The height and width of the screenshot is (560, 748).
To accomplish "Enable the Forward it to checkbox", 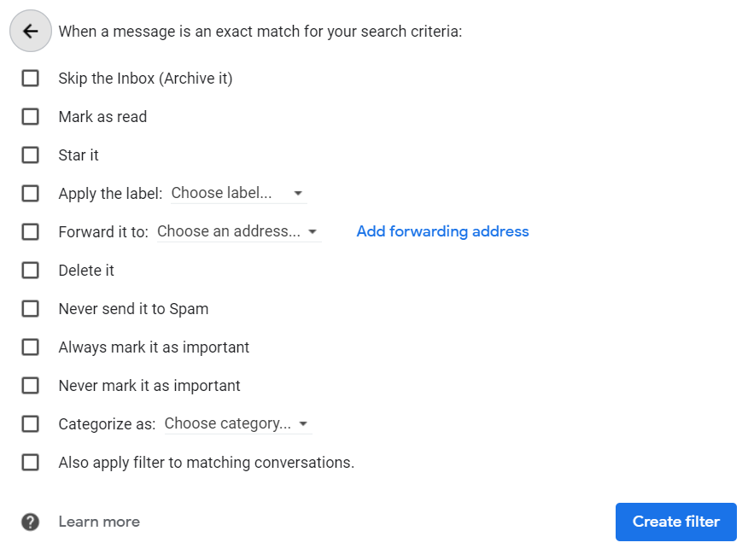I will point(31,232).
